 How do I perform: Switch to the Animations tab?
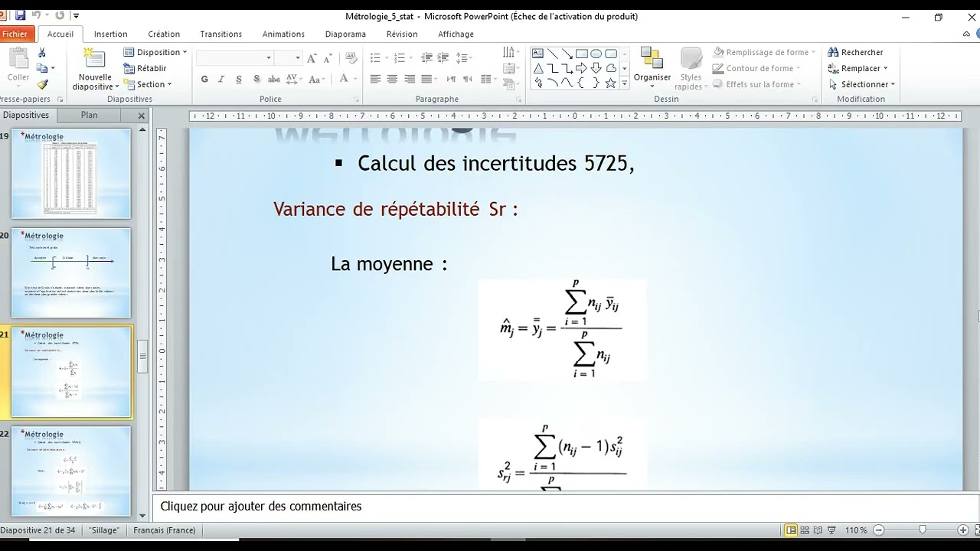tap(283, 34)
